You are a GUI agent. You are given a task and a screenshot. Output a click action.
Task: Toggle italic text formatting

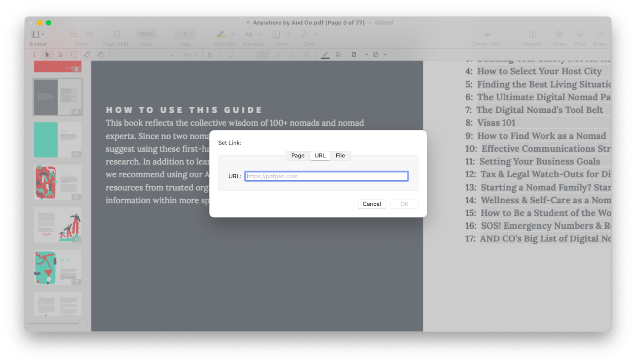point(220,54)
